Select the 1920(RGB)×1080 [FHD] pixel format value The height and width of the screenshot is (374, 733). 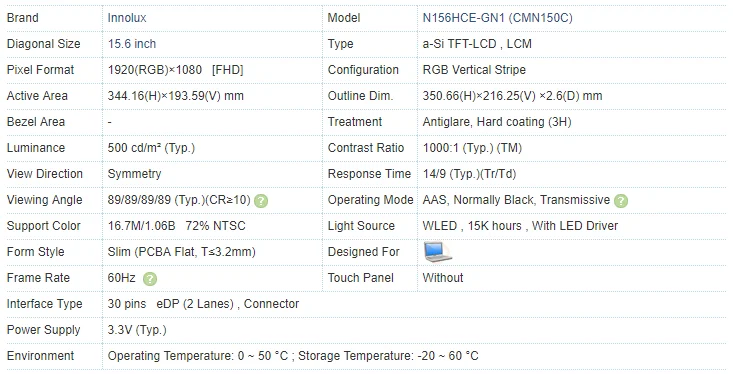coord(175,70)
